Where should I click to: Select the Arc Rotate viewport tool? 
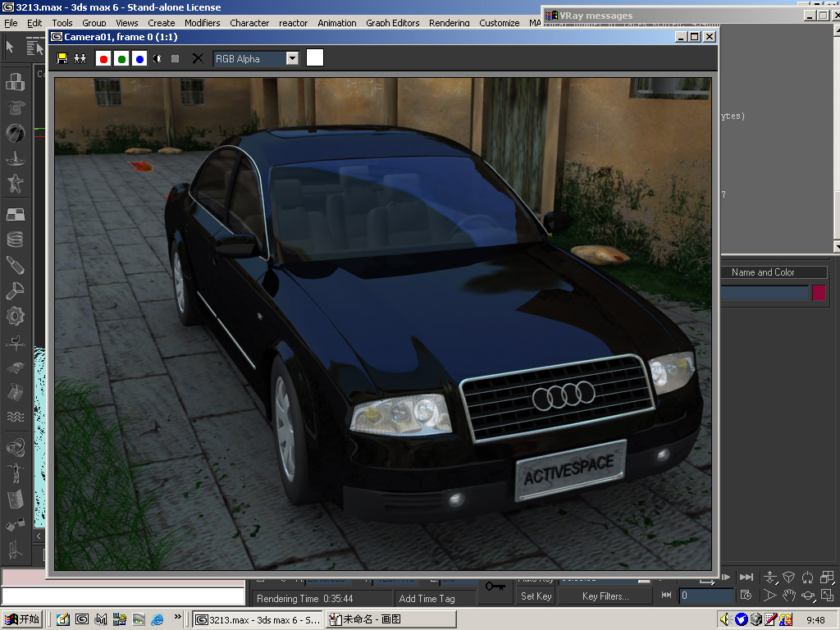(x=808, y=596)
